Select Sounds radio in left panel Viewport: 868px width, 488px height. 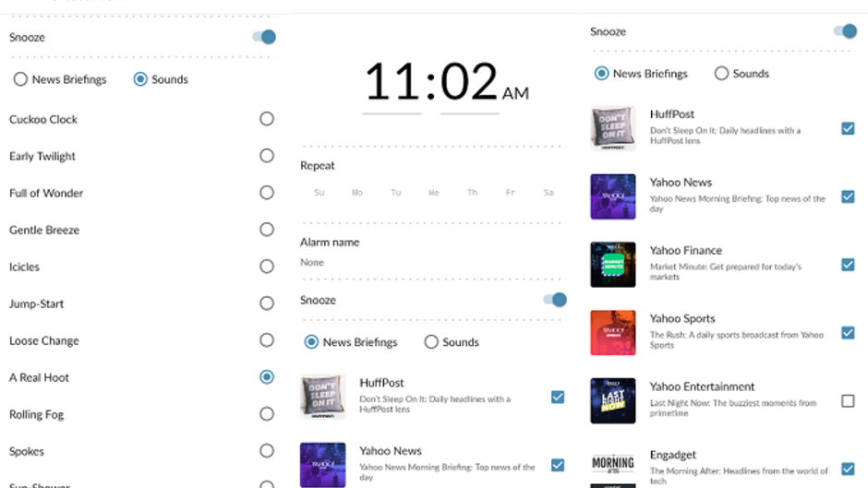pyautogui.click(x=140, y=79)
